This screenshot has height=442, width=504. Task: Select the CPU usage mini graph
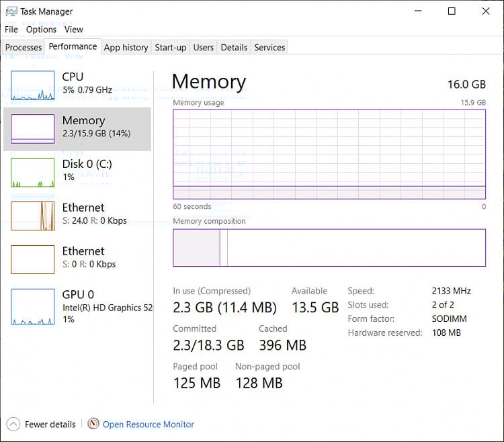pyautogui.click(x=32, y=85)
